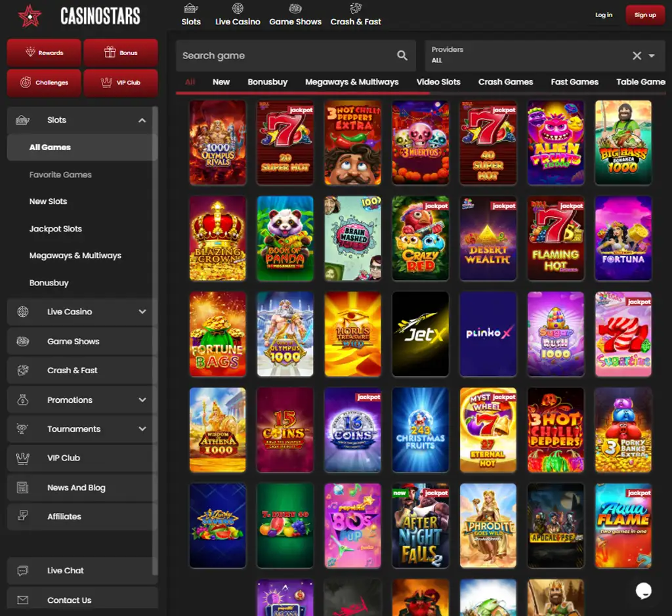Select the Video Slots category tab
This screenshot has height=616, width=672.
pos(438,82)
